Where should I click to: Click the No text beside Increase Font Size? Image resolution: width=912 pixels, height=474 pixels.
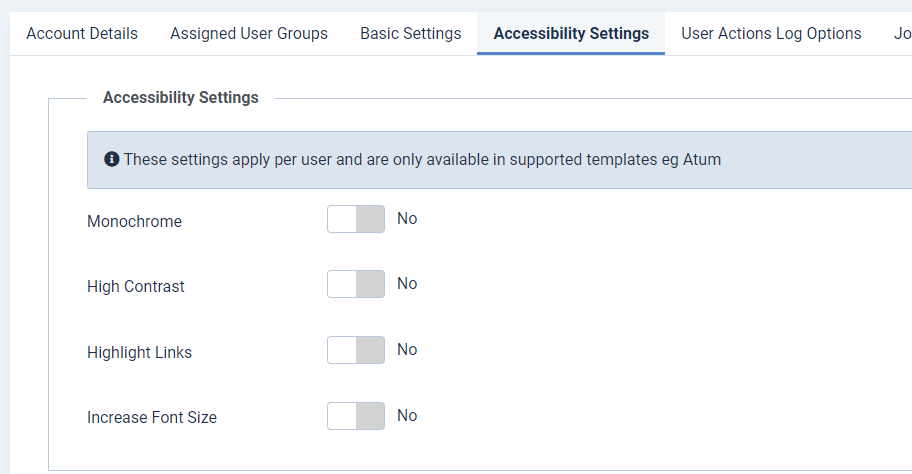pos(407,416)
